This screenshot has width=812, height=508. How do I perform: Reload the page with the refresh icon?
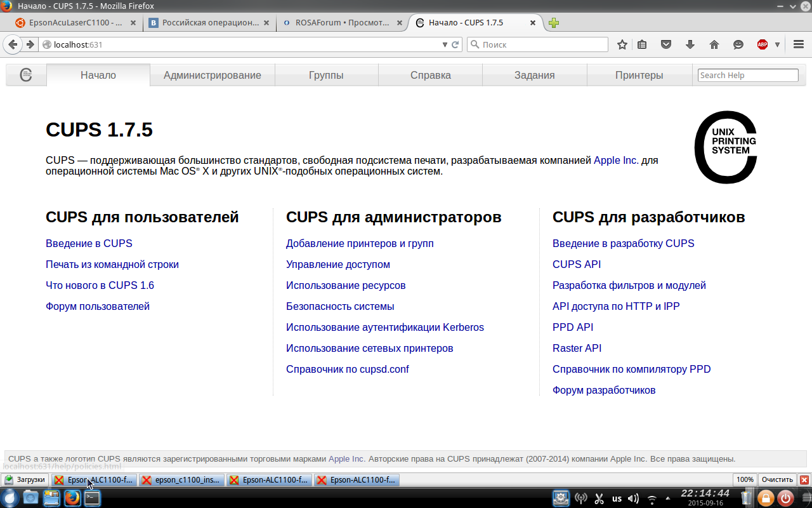455,44
